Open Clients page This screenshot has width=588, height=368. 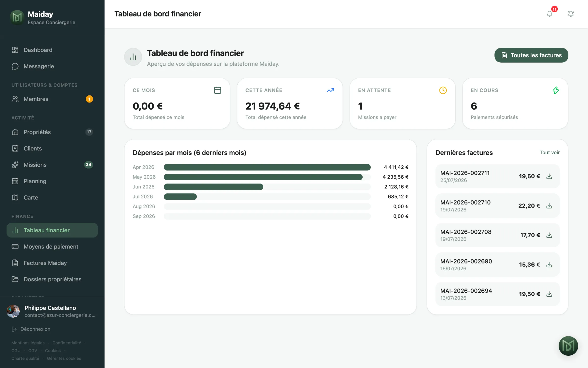pos(52,148)
